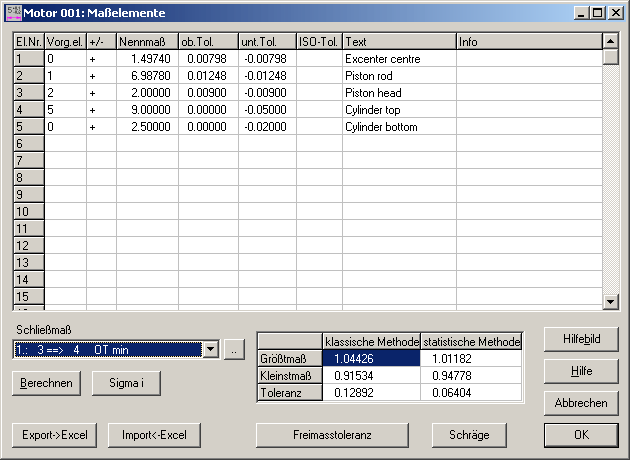Cancel with the Abbrechen button
The width and height of the screenshot is (630, 460).
[x=581, y=403]
